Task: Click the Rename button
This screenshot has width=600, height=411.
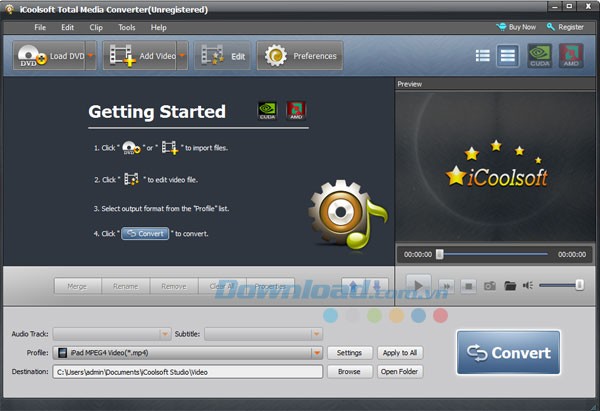Action: [126, 286]
